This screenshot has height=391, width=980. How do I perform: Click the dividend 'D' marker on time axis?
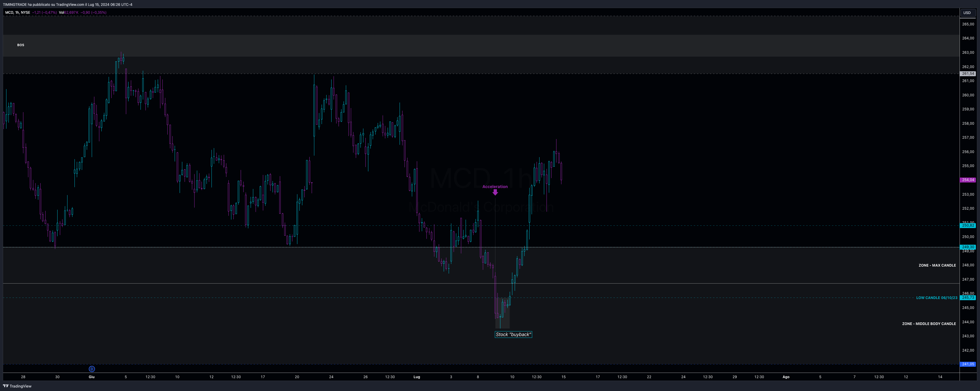click(92, 369)
